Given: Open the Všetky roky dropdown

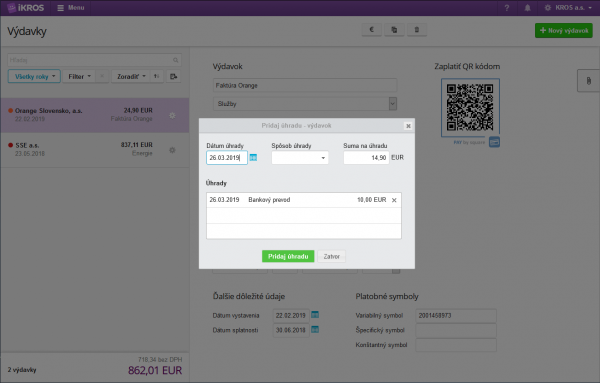Looking at the screenshot, I should (34, 77).
